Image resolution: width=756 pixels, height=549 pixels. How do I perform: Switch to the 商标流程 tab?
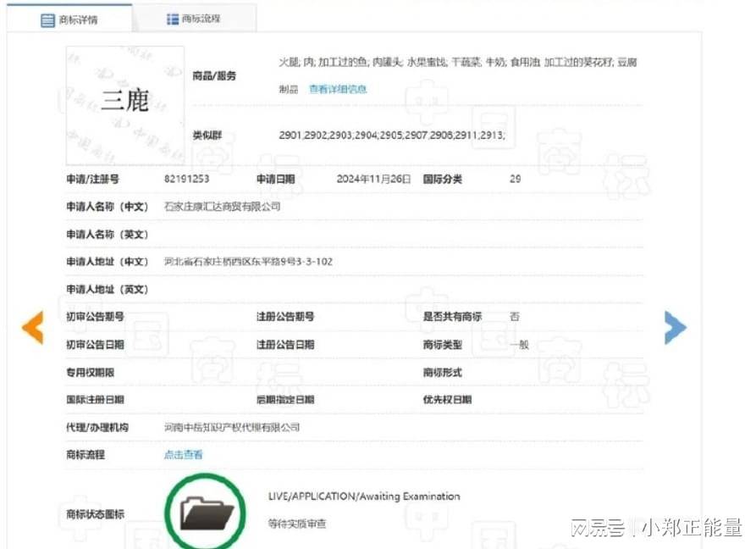[195, 19]
